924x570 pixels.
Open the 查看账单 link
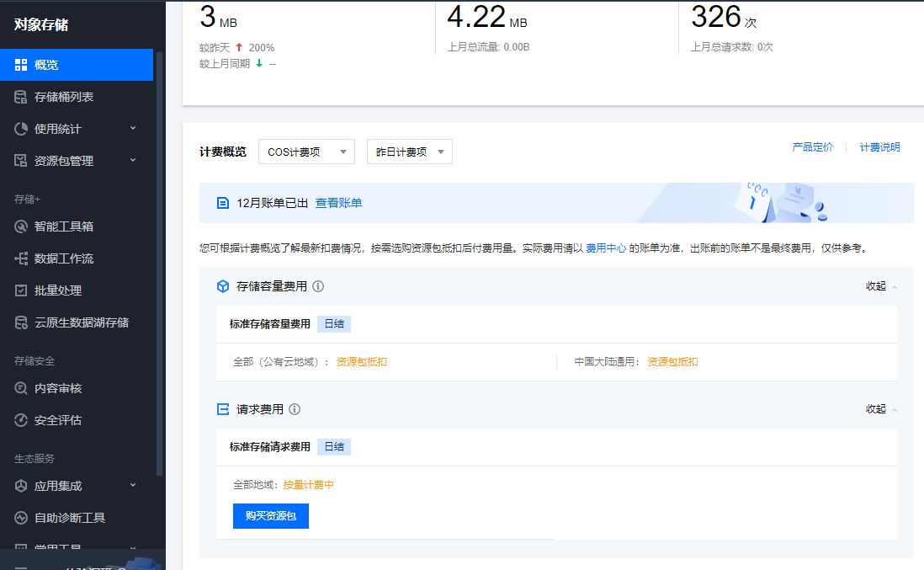[338, 203]
